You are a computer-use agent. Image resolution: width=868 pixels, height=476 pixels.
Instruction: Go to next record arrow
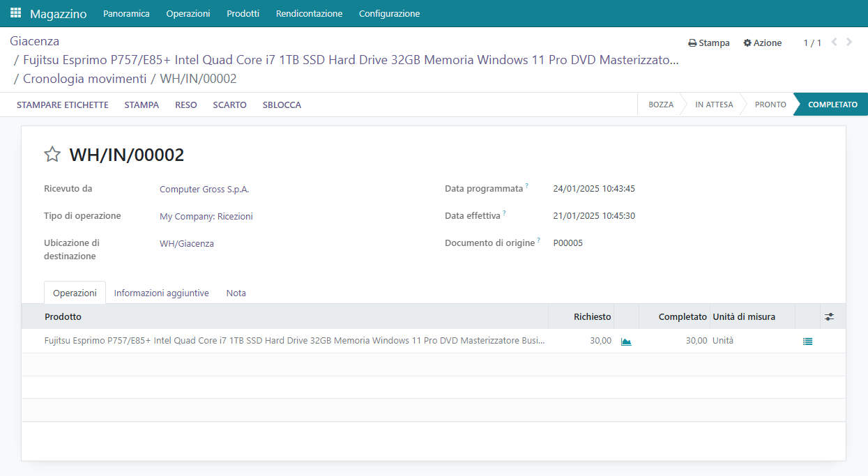pos(849,43)
